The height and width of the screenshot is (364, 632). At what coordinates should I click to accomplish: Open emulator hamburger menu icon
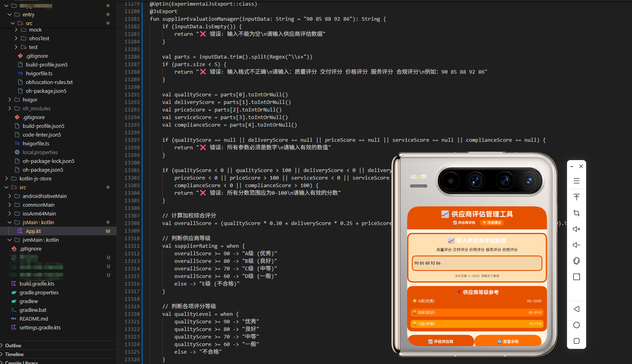(576, 181)
